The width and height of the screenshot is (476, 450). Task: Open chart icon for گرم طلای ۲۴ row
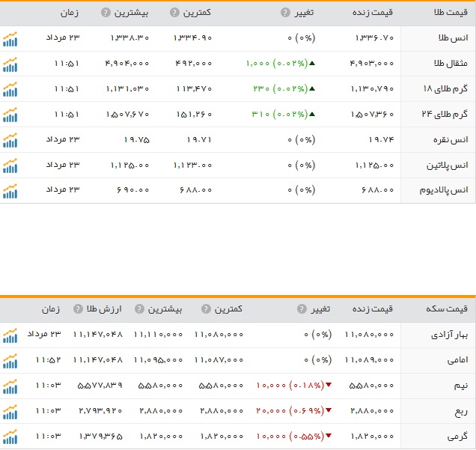click(x=10, y=115)
